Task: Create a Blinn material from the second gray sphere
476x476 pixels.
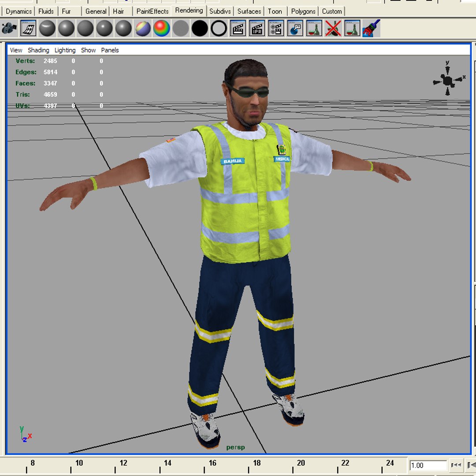Action: point(67,29)
